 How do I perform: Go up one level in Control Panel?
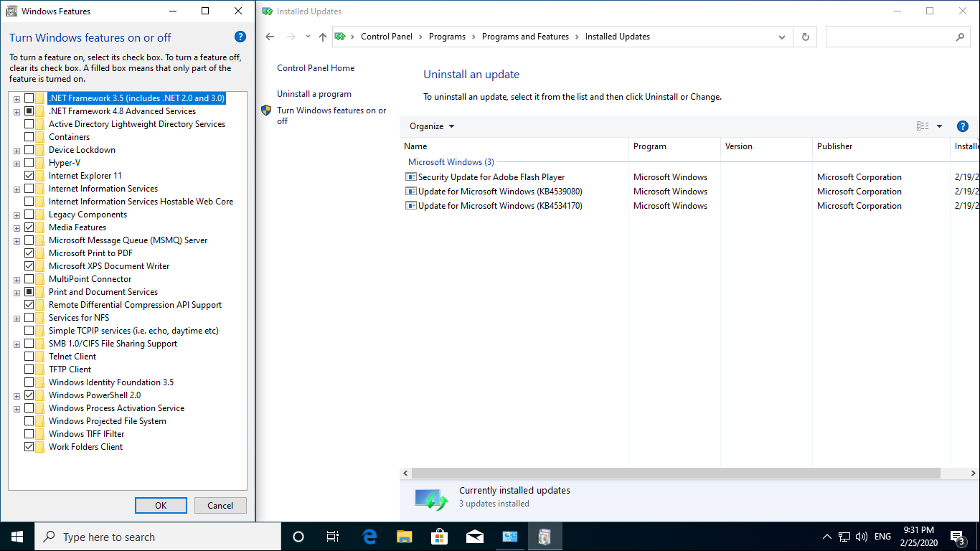322,37
